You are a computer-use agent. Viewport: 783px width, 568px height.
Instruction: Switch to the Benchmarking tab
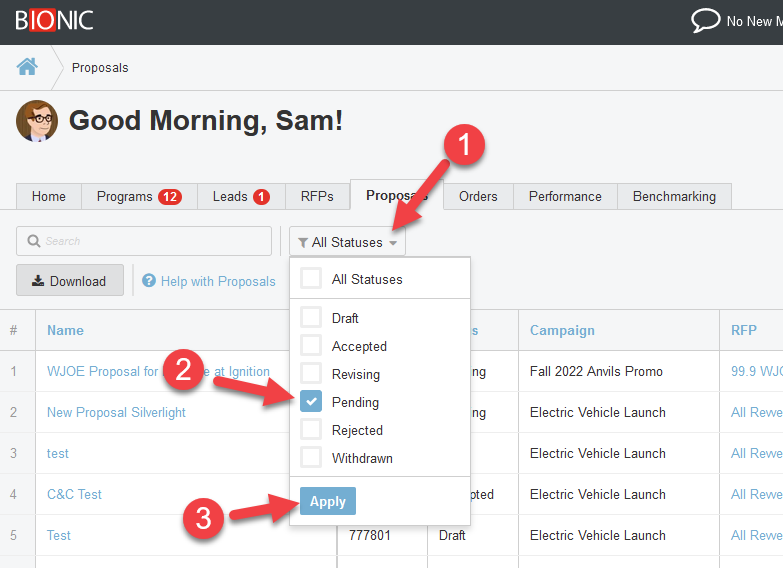[674, 196]
